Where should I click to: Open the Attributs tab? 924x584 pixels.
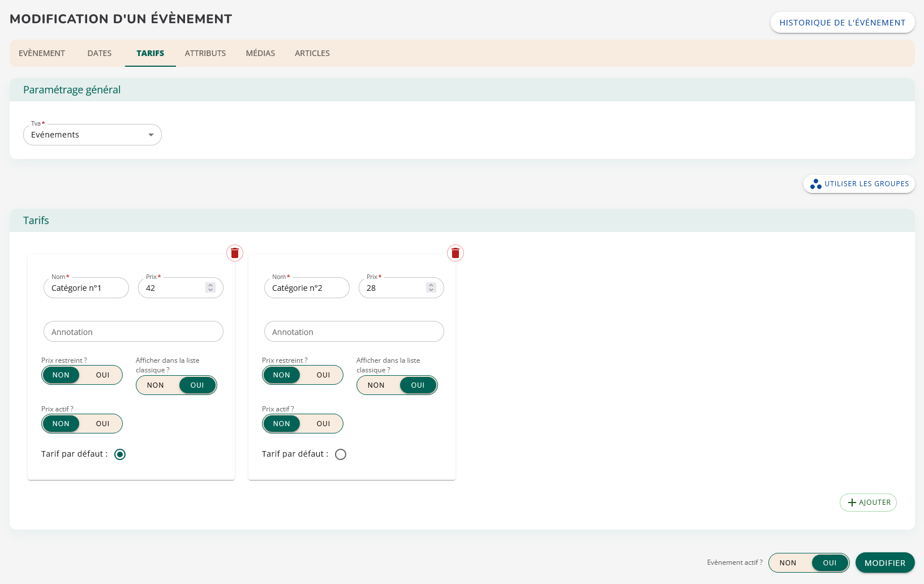tap(205, 53)
